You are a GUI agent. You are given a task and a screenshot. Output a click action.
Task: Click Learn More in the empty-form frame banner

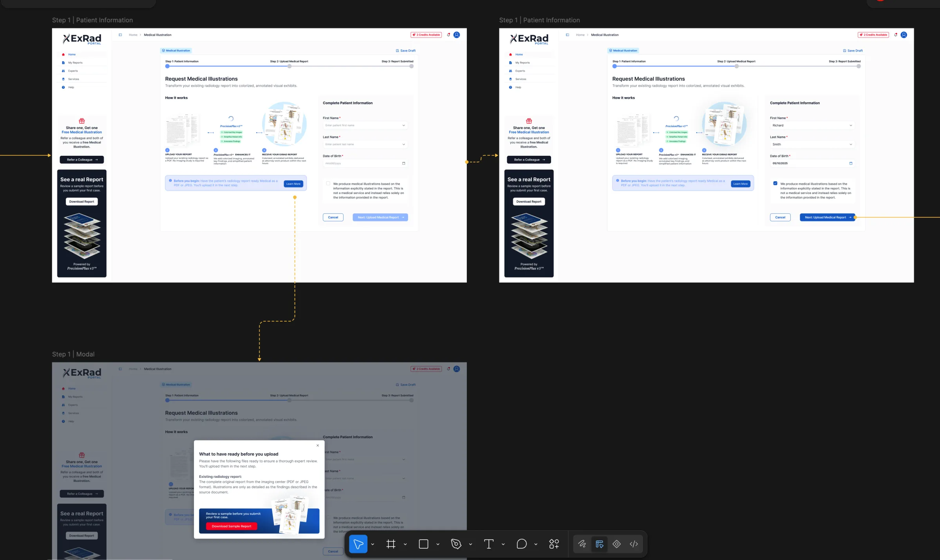coord(293,184)
